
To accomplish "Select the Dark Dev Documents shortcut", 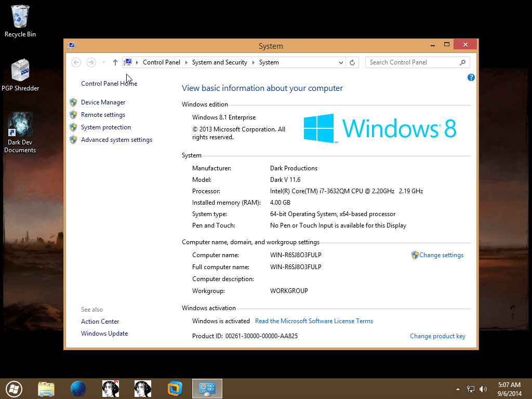I will [x=20, y=132].
